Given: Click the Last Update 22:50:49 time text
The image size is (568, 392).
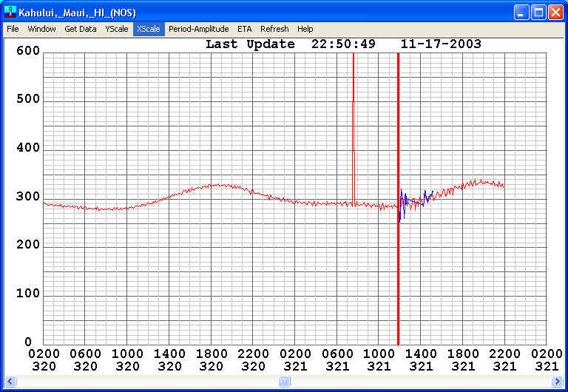Looking at the screenshot, I should [291, 44].
